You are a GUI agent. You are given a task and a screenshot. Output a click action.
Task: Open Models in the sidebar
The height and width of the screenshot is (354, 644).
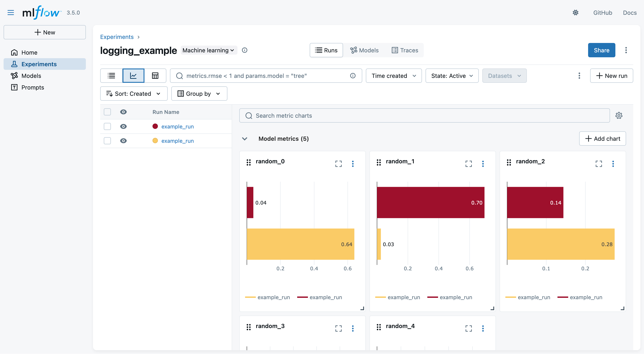[31, 76]
